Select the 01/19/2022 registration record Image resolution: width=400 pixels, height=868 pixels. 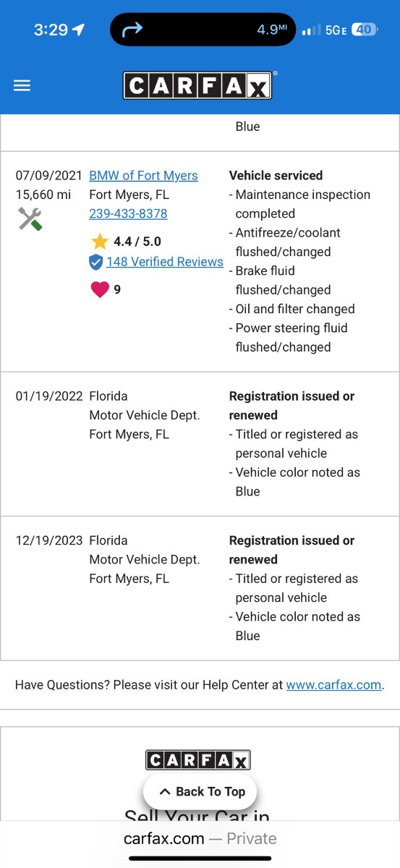pos(200,444)
